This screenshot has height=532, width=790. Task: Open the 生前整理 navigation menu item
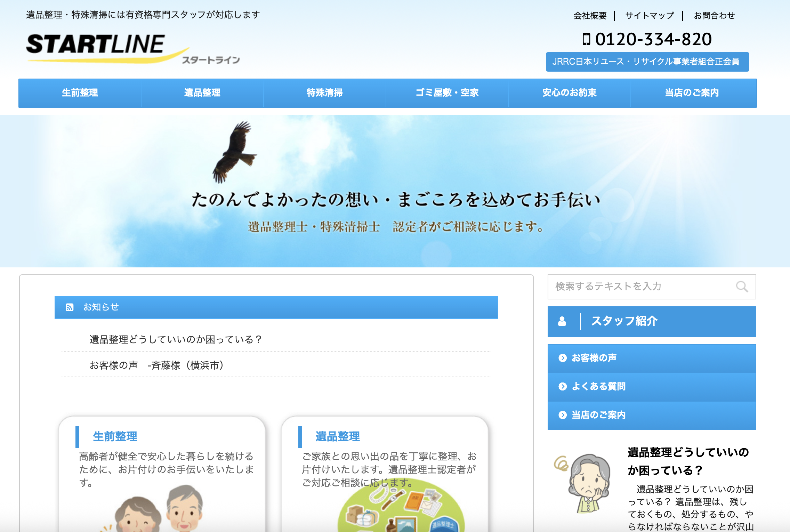[80, 93]
